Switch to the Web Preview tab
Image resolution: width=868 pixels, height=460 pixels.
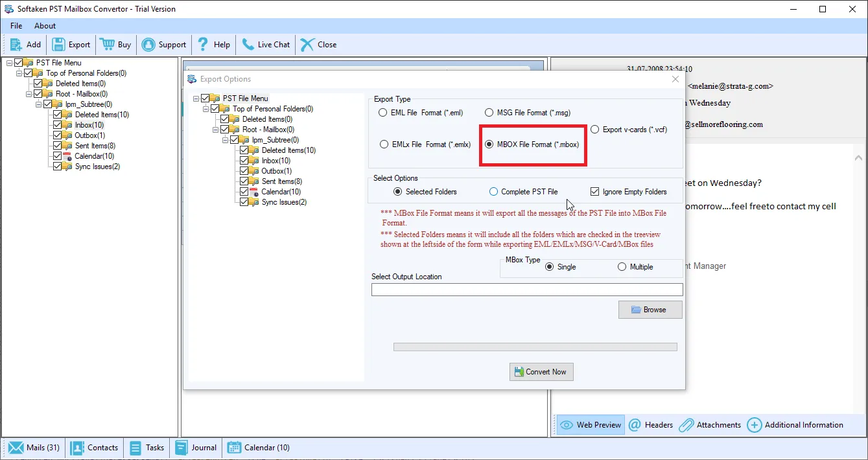click(591, 425)
